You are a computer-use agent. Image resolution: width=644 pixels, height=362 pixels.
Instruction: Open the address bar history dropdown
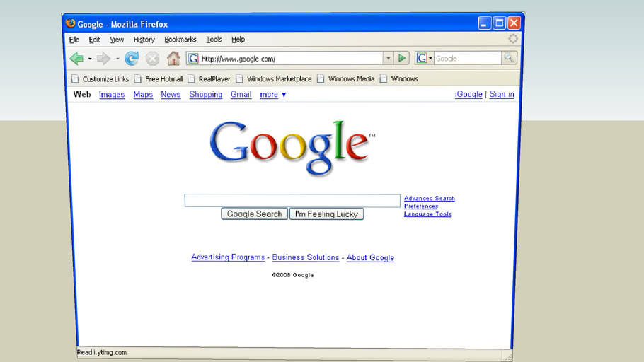388,58
